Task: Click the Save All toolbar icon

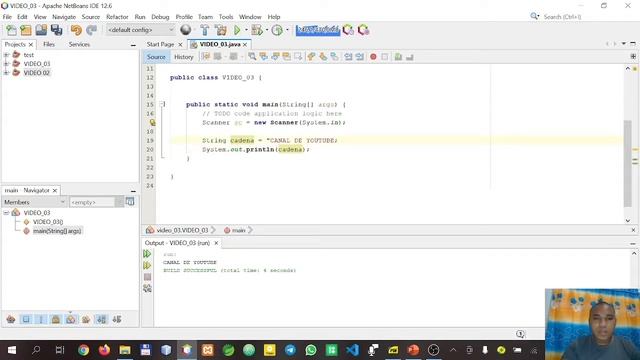Action: (x=56, y=30)
